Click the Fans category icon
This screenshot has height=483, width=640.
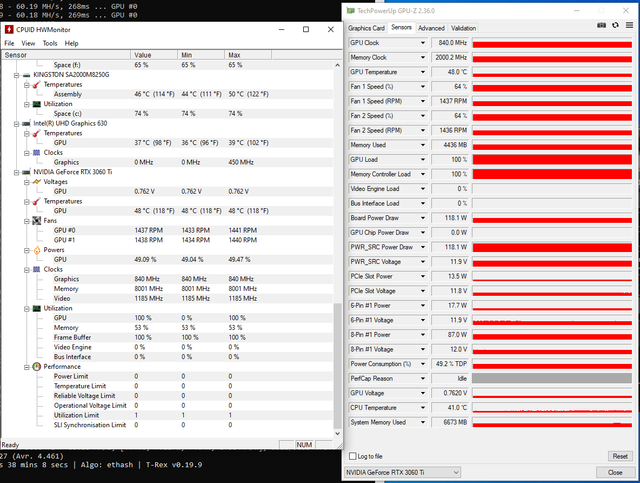[37, 220]
